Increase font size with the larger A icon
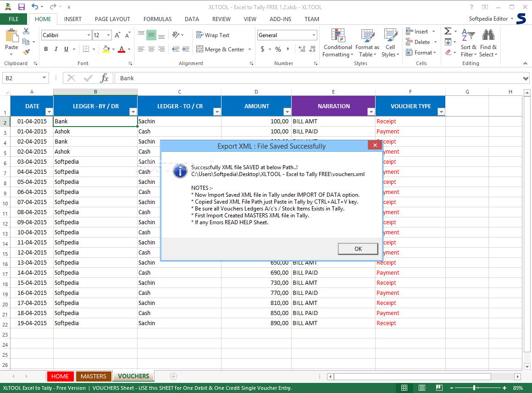Image resolution: width=532 pixels, height=393 pixels. [117, 35]
